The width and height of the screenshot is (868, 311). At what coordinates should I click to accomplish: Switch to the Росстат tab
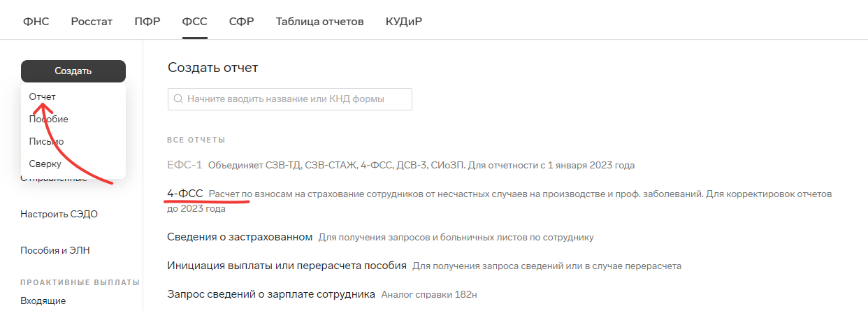92,21
